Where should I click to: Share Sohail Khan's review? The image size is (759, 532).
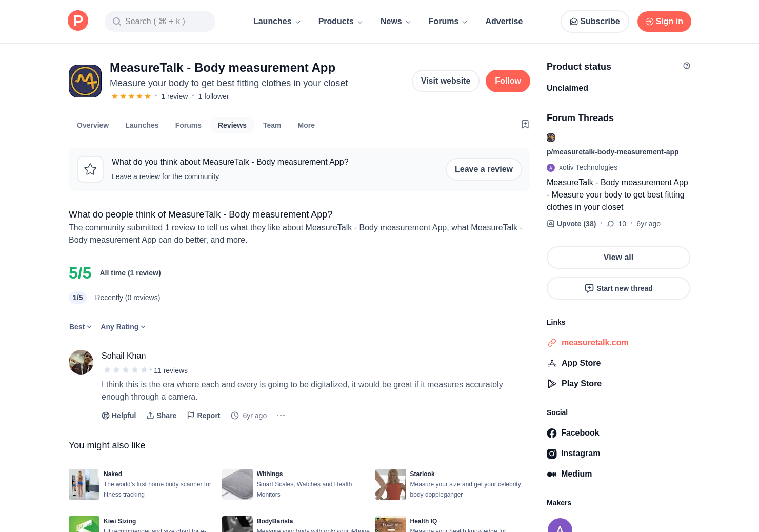click(x=161, y=416)
